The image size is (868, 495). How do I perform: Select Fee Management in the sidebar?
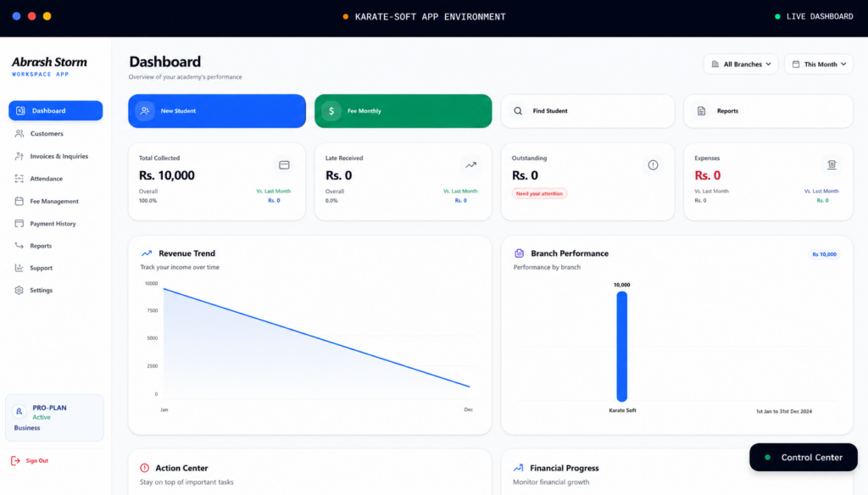55,201
